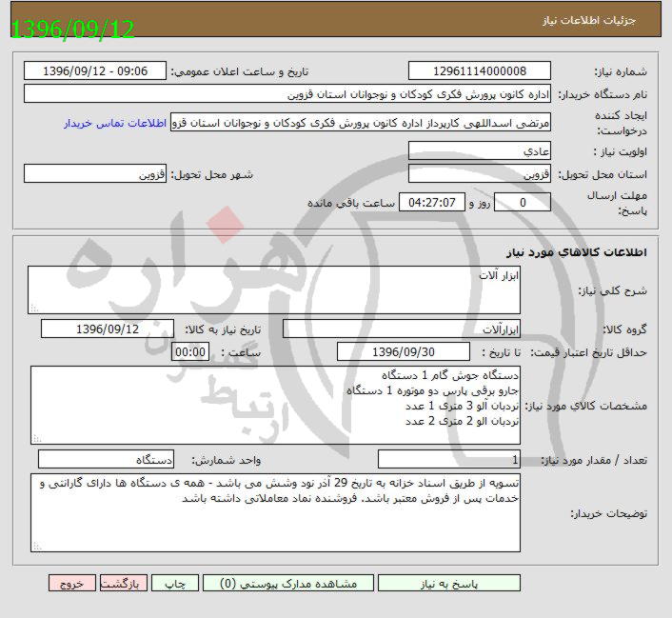
Task: Click the remaining days field showing 0
Action: (x=523, y=202)
